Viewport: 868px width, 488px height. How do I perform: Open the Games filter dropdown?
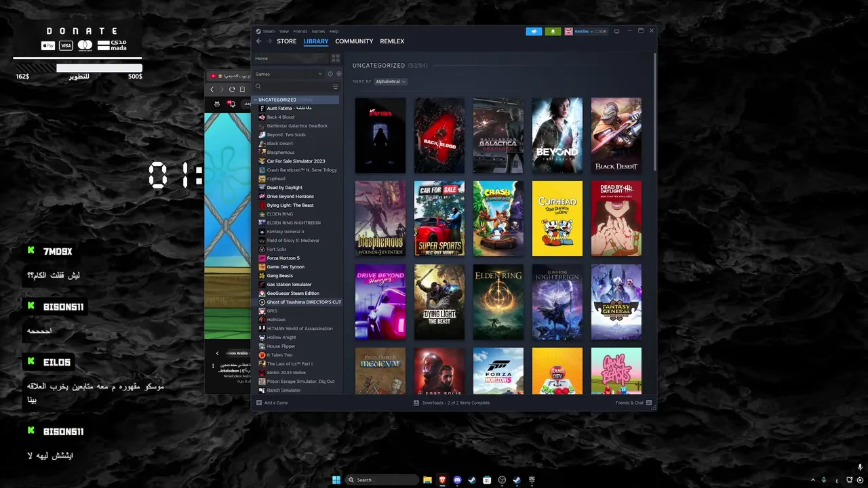click(289, 74)
